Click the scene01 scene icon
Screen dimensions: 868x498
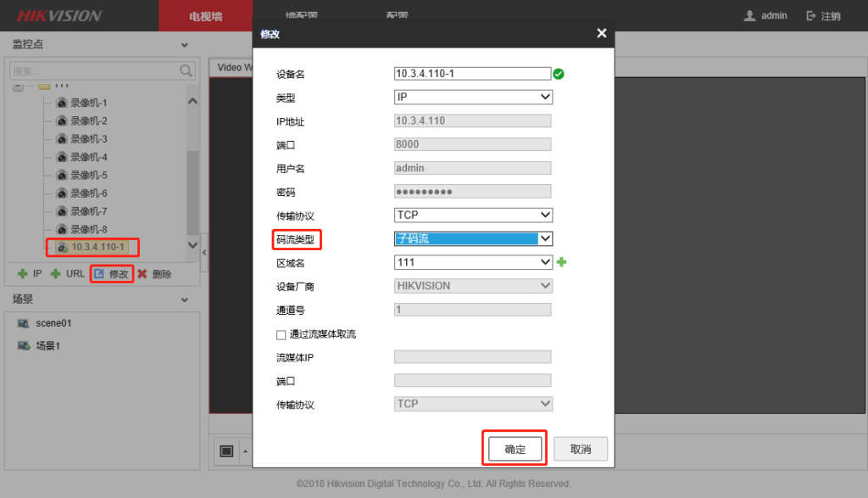click(x=25, y=321)
